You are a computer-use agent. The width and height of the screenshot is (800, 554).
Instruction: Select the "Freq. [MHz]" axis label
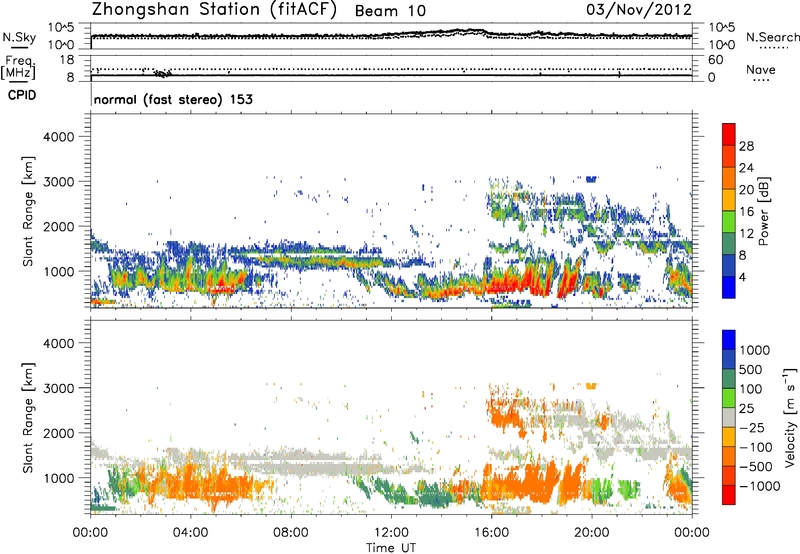[18, 68]
